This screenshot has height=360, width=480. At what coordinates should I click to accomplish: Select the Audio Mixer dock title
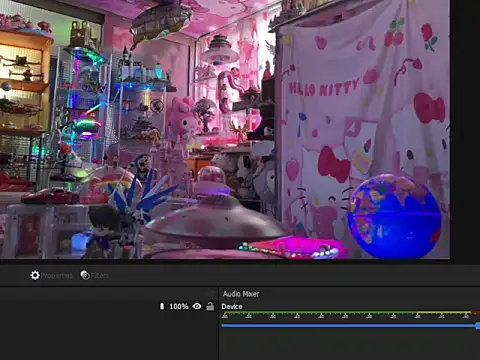(x=241, y=294)
